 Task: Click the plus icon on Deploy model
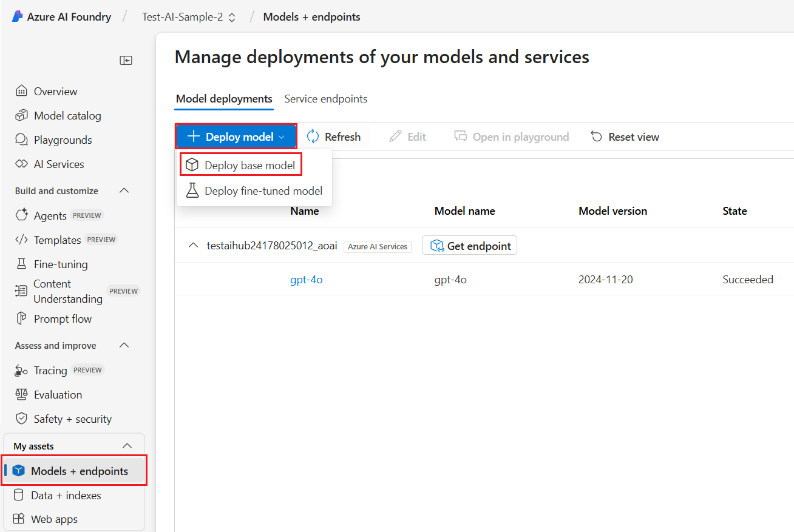click(x=194, y=136)
